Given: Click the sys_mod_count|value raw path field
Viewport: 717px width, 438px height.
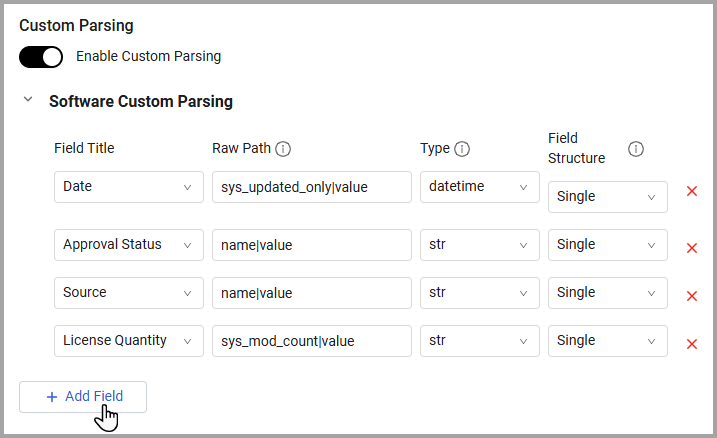Looking at the screenshot, I should click(311, 341).
